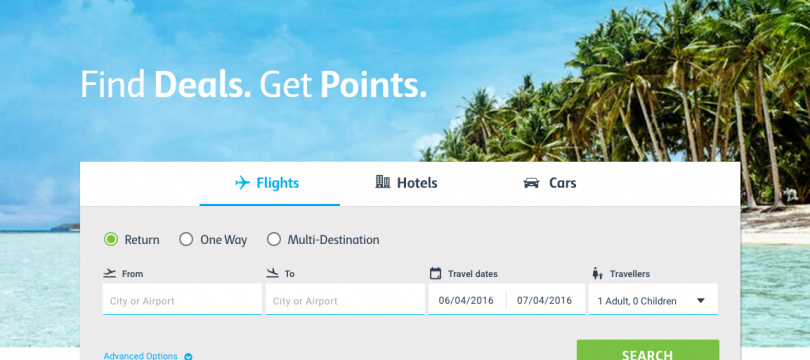Click the landing plane icon above To
Viewport: 810px width, 360px height.
tap(272, 273)
